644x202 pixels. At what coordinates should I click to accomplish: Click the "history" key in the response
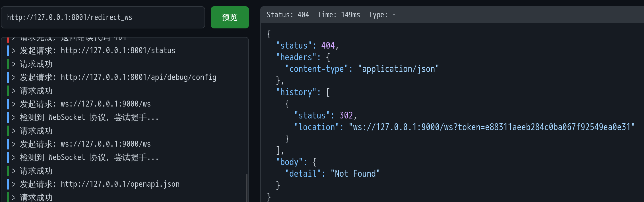point(296,92)
